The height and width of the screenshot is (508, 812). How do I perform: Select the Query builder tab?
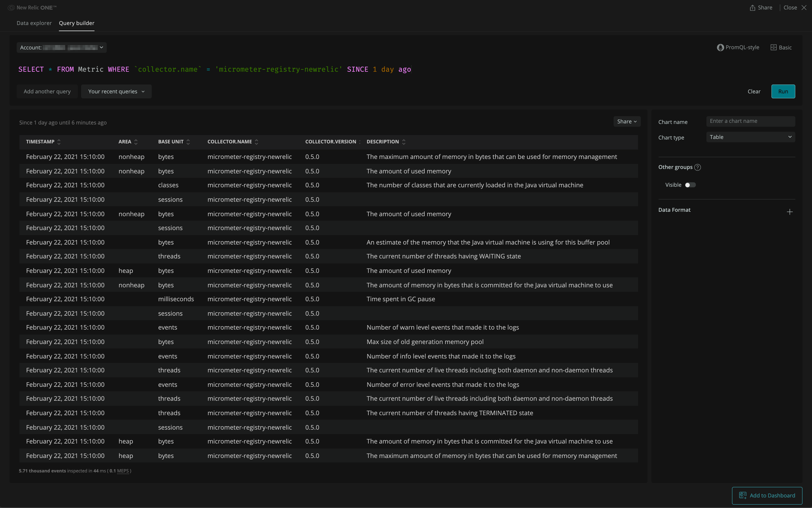[x=77, y=23]
